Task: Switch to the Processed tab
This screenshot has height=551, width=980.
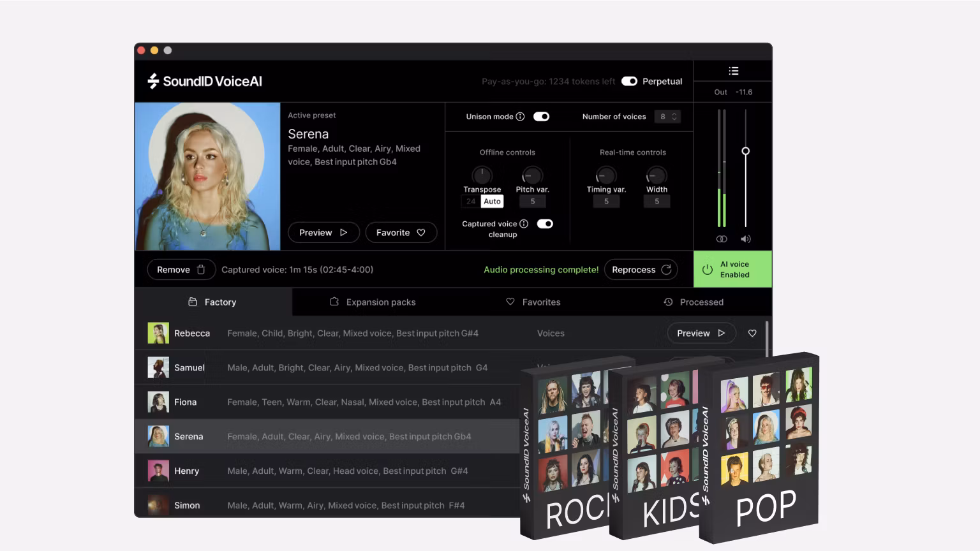Action: pyautogui.click(x=693, y=302)
